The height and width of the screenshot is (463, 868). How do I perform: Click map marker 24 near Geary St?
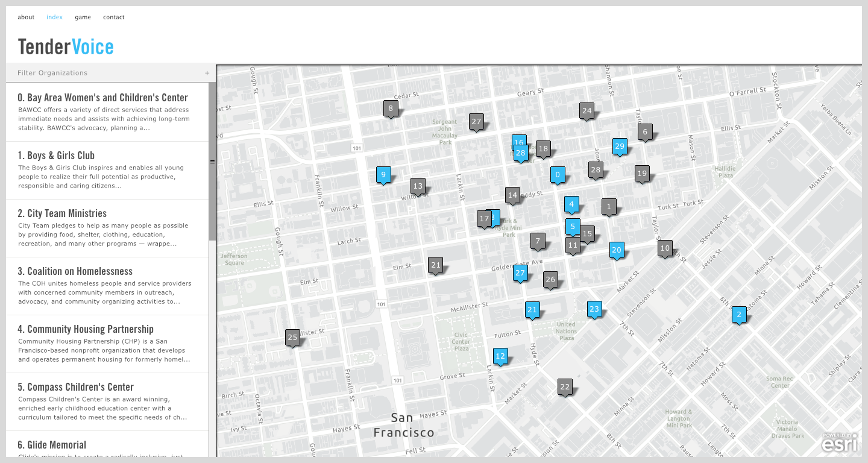(x=587, y=111)
